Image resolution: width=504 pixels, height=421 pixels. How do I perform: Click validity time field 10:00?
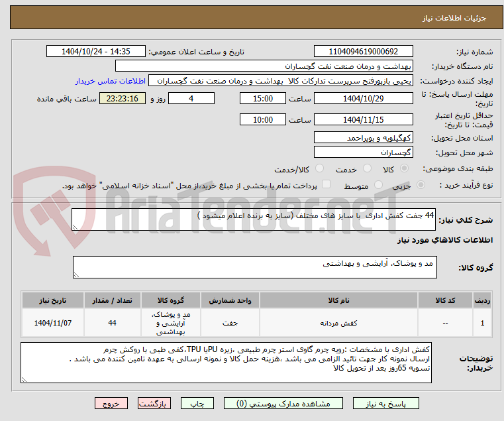click(x=263, y=119)
